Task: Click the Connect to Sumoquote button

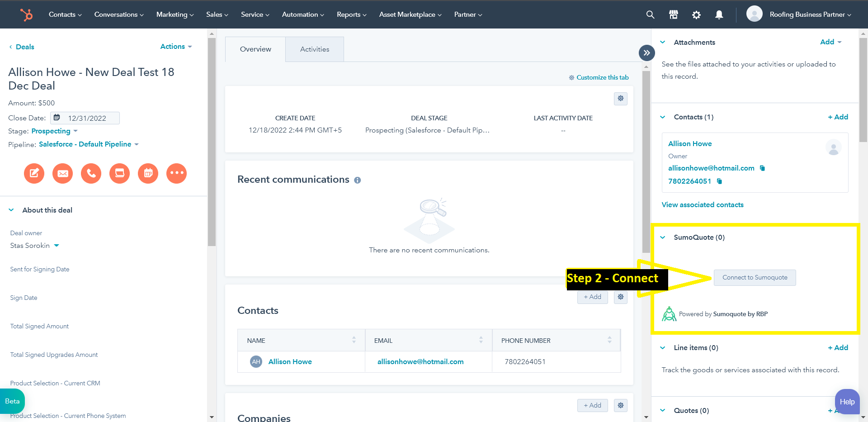Action: (x=755, y=278)
